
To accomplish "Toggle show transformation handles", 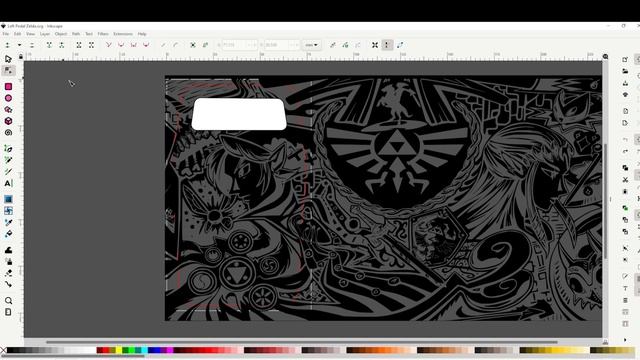I will click(x=375, y=45).
